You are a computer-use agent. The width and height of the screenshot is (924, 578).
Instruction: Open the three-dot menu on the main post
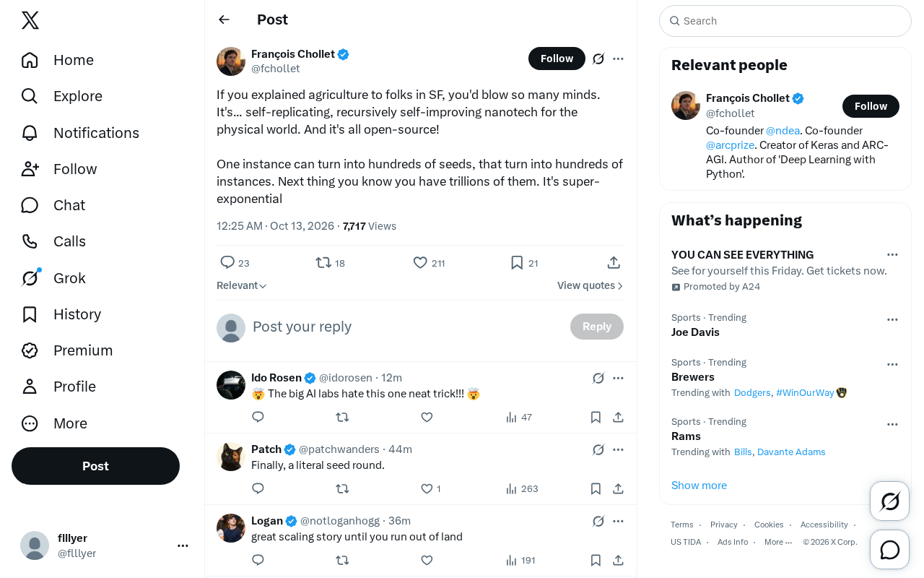coord(618,59)
